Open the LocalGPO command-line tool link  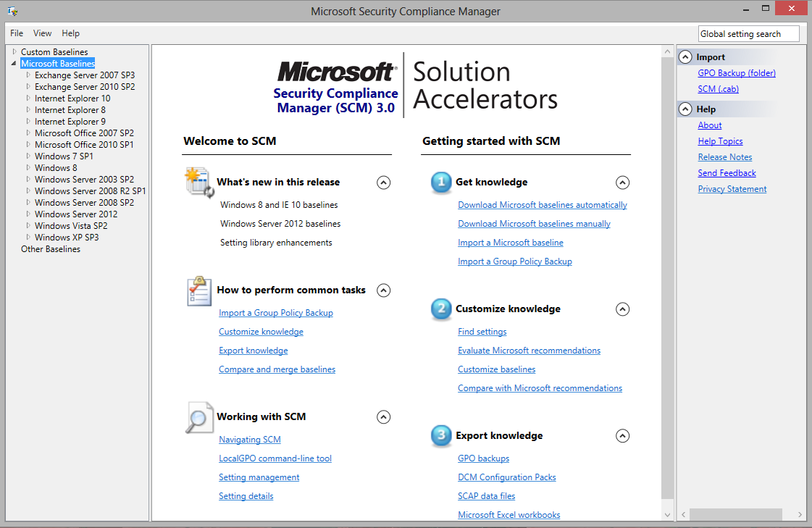pos(275,458)
